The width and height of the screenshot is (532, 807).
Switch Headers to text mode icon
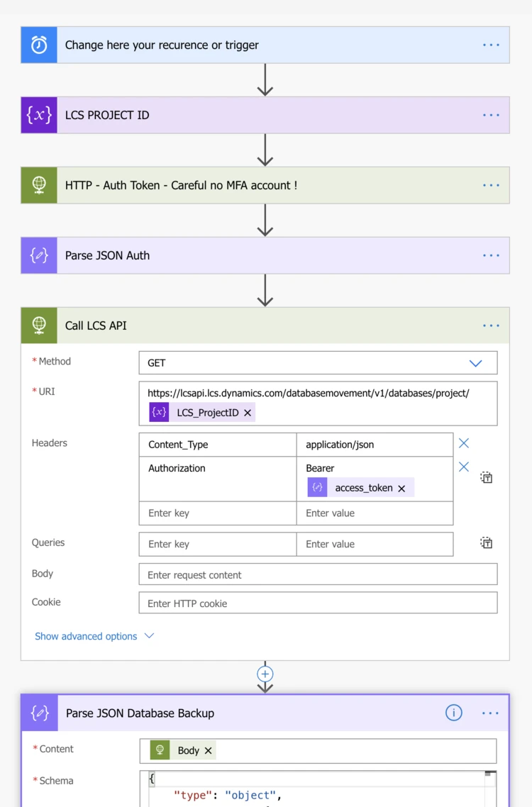(x=486, y=477)
